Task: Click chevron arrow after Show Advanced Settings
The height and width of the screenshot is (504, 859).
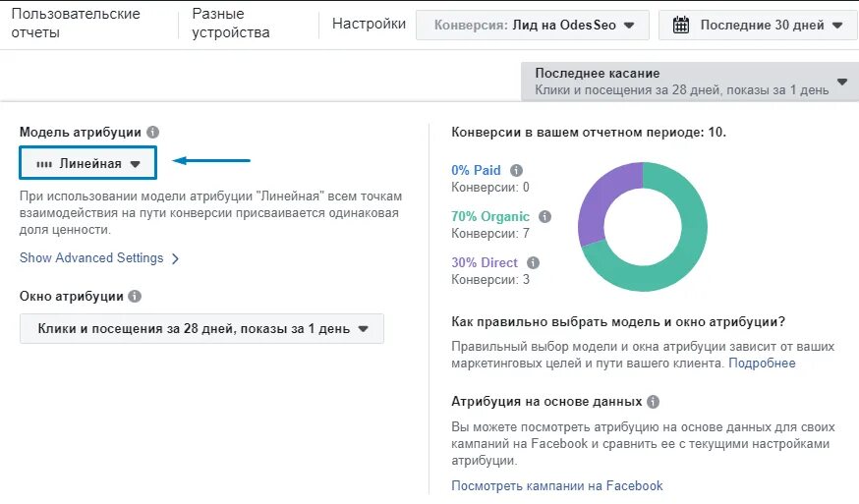Action: 175,258
